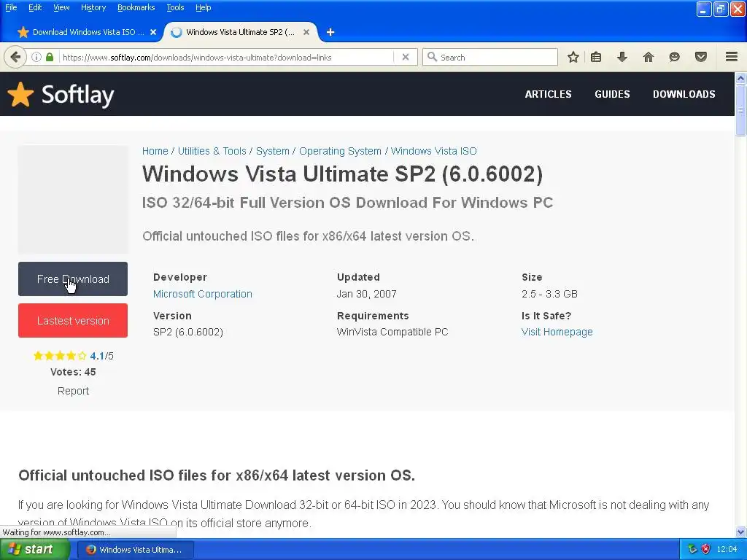Show bookmarks list icon in toolbar
747x560 pixels.
tap(596, 57)
